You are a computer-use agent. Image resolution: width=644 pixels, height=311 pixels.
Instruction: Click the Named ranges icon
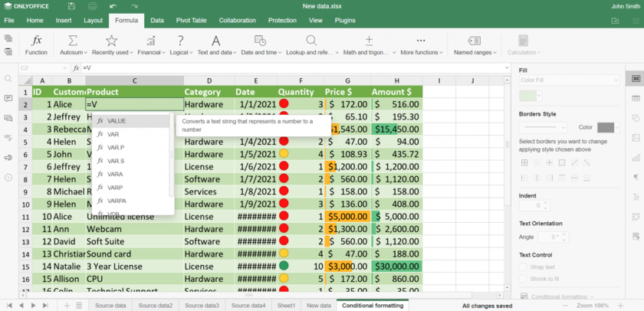tap(474, 41)
